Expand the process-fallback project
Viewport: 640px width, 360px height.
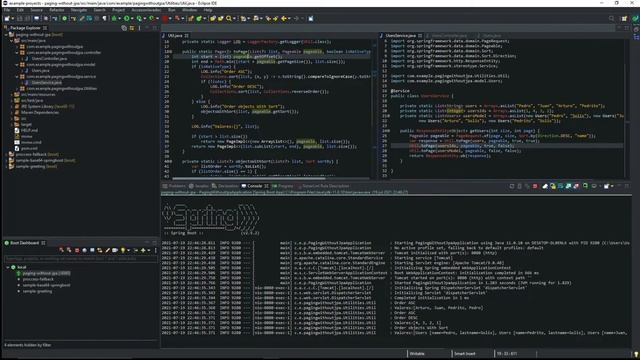click(6, 154)
